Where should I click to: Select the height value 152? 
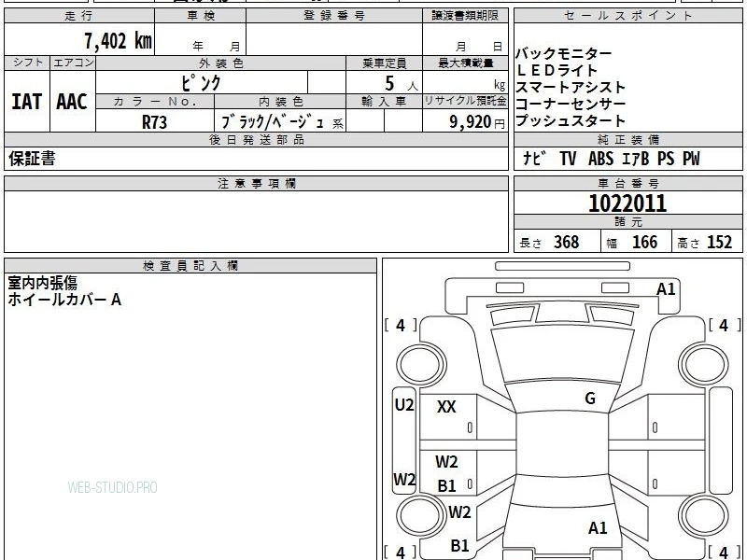(719, 242)
